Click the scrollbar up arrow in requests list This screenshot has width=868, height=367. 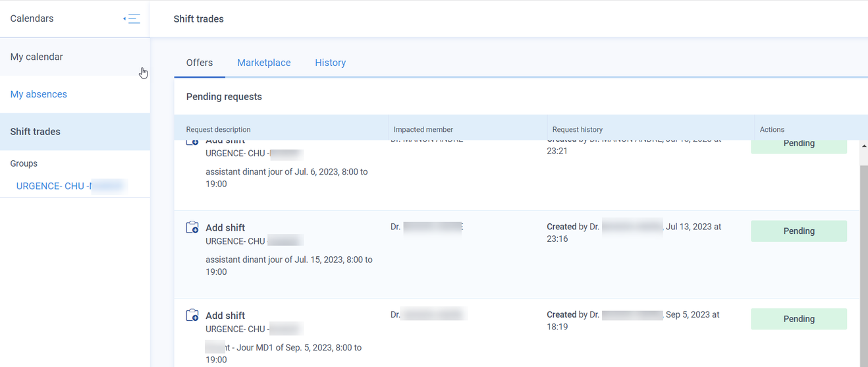863,146
